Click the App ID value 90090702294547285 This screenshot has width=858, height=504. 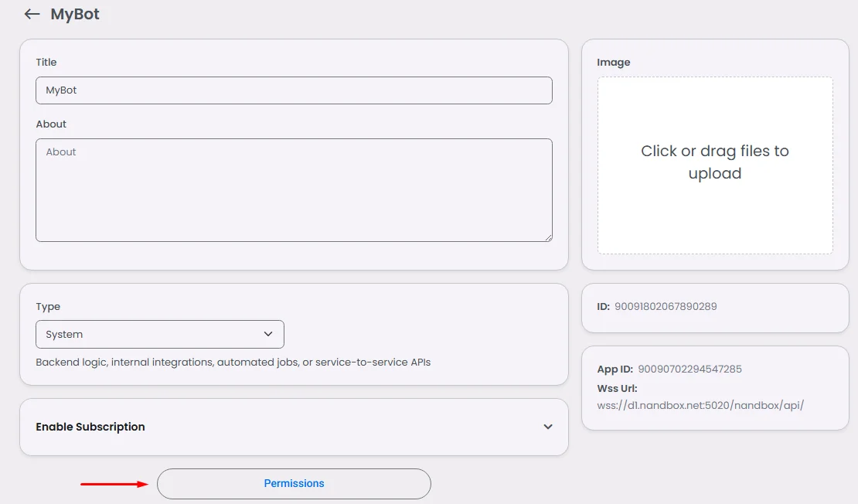coord(690,369)
